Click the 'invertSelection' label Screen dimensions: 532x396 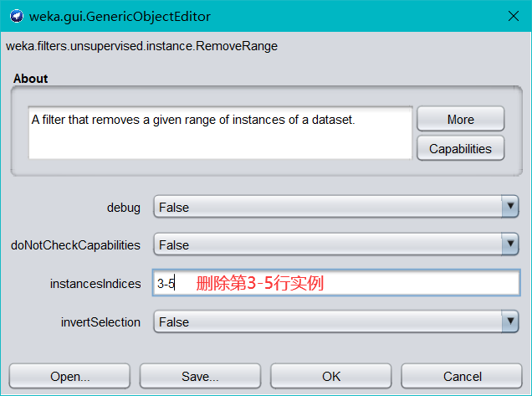100,322
